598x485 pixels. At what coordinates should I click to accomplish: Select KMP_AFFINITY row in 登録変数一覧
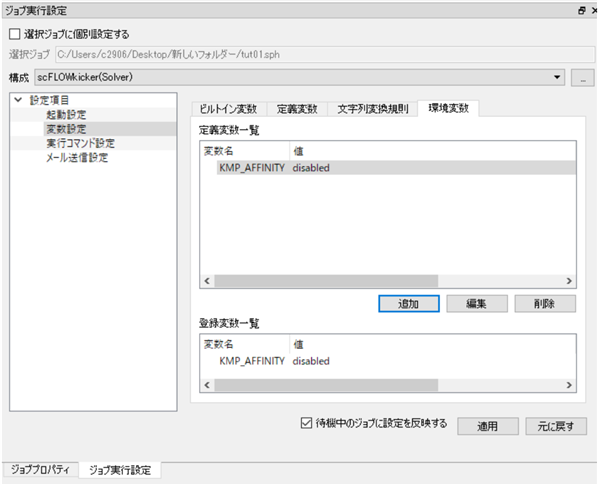pyautogui.click(x=387, y=361)
